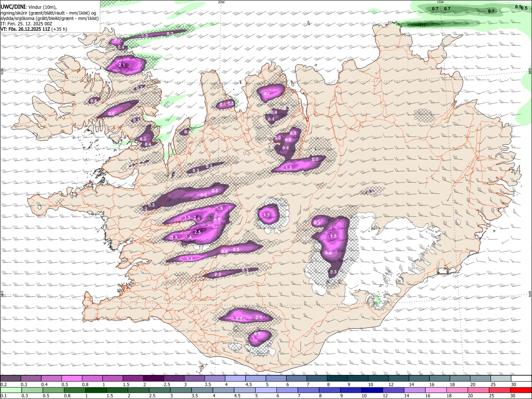The image size is (532, 399).
Task: Click the 1.1 precipitation value on the map
Action: click(x=190, y=259)
